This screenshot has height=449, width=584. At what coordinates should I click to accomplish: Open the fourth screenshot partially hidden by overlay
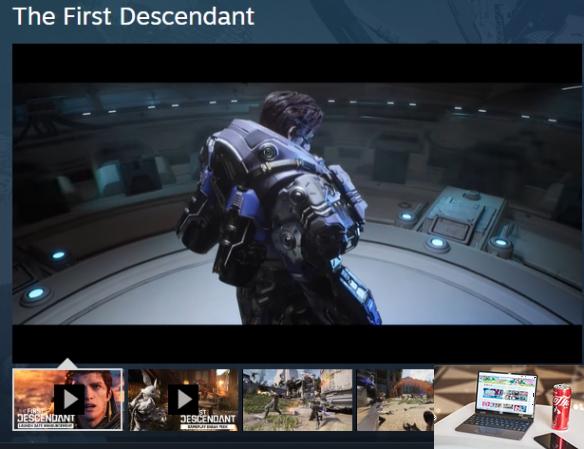click(x=395, y=399)
